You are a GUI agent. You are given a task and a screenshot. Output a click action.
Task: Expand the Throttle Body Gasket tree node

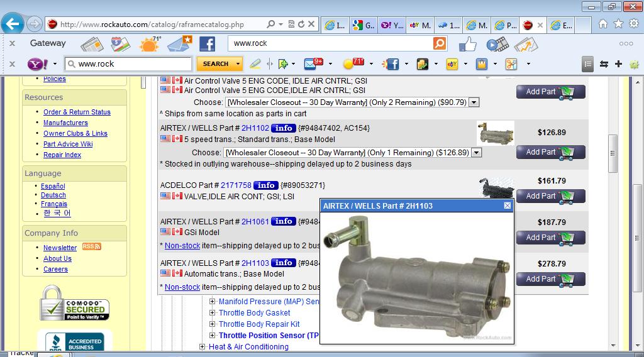[213, 313]
